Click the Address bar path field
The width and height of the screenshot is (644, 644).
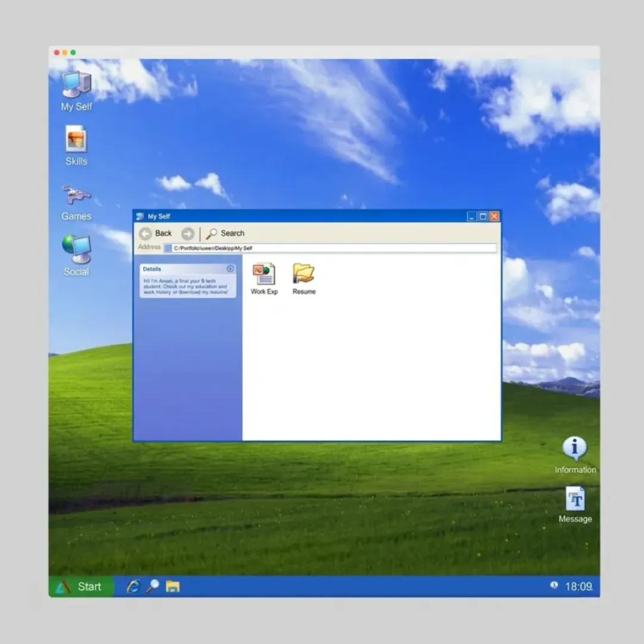(330, 248)
